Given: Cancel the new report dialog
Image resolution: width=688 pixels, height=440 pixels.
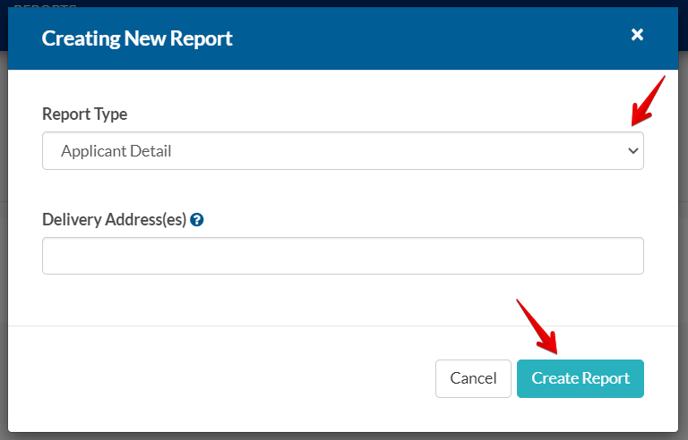Looking at the screenshot, I should tap(473, 378).
